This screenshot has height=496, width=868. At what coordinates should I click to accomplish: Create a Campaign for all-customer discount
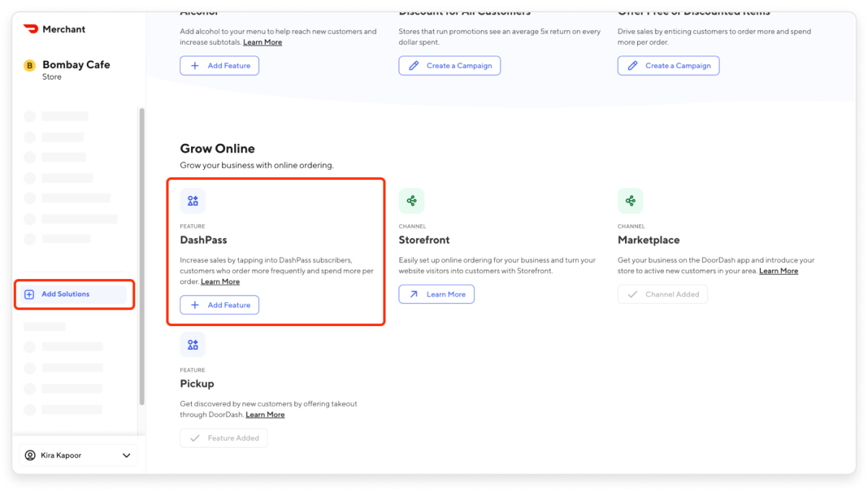(449, 66)
